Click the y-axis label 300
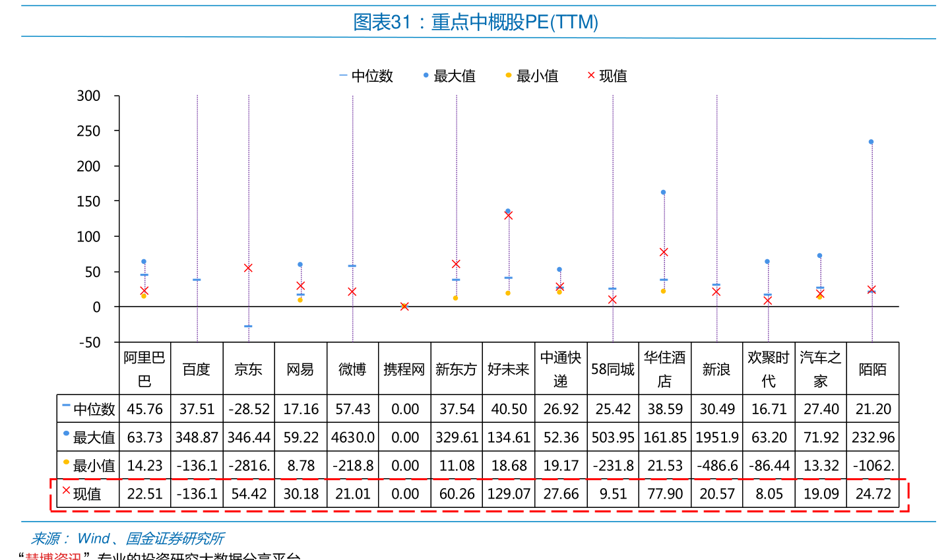This screenshot has width=950, height=560. coord(88,96)
